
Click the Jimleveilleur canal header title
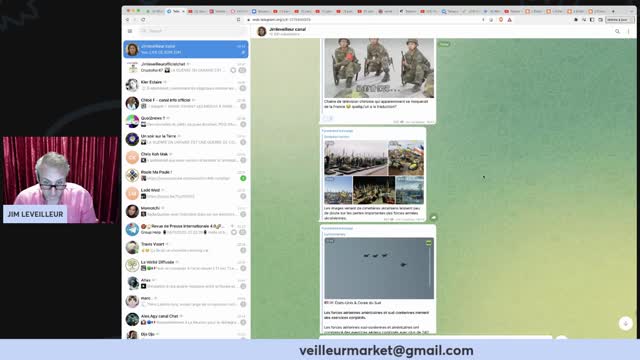click(287, 29)
